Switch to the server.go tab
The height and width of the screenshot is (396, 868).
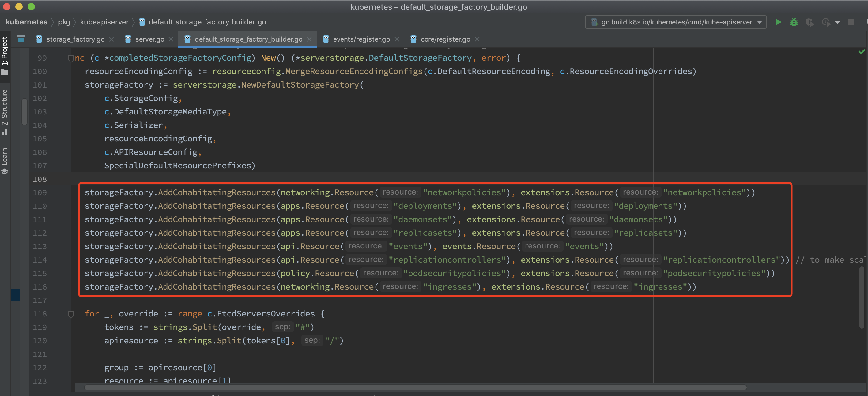(x=149, y=39)
